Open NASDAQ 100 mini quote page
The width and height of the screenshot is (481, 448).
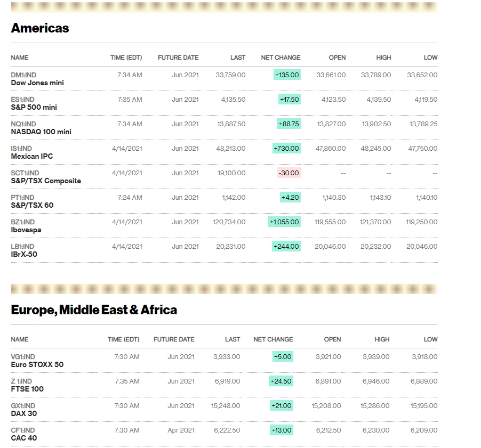coord(41,132)
